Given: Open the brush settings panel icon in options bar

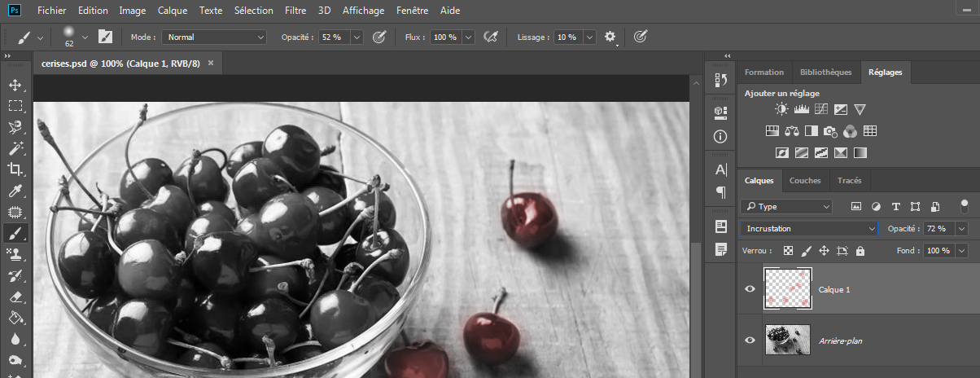Looking at the screenshot, I should tap(106, 37).
